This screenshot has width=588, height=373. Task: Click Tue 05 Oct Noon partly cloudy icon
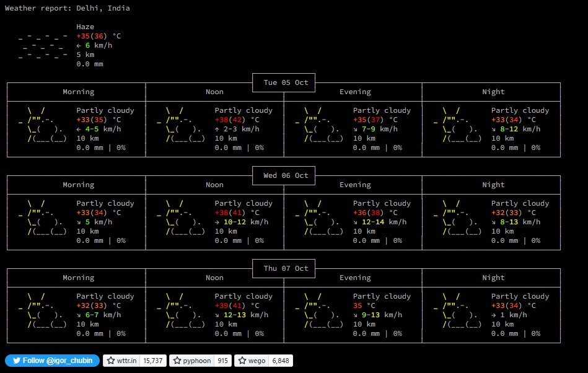point(181,125)
